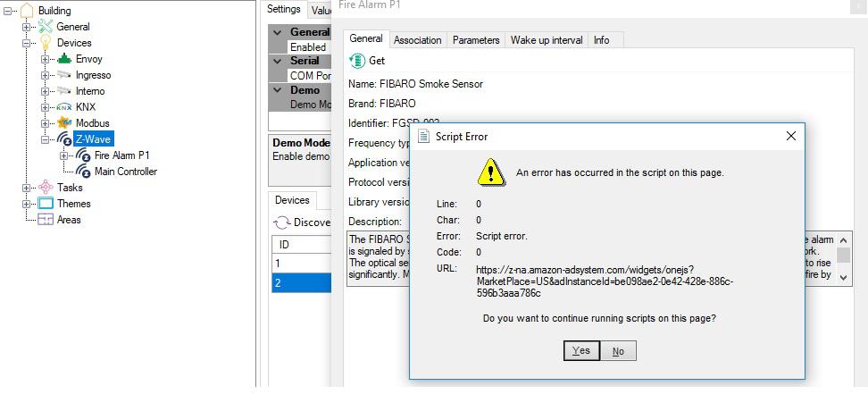868x411 pixels.
Task: Expand the Tasks tree node
Action: [x=28, y=188]
